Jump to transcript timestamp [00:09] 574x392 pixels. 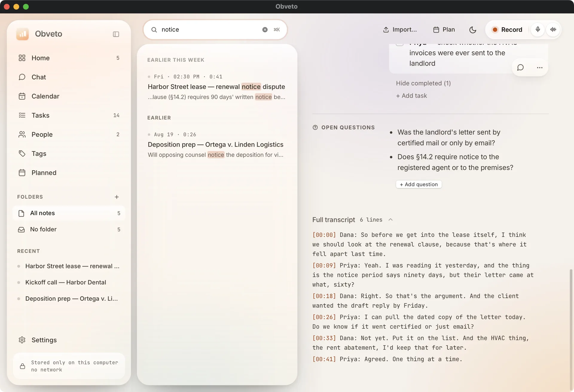pos(324,266)
